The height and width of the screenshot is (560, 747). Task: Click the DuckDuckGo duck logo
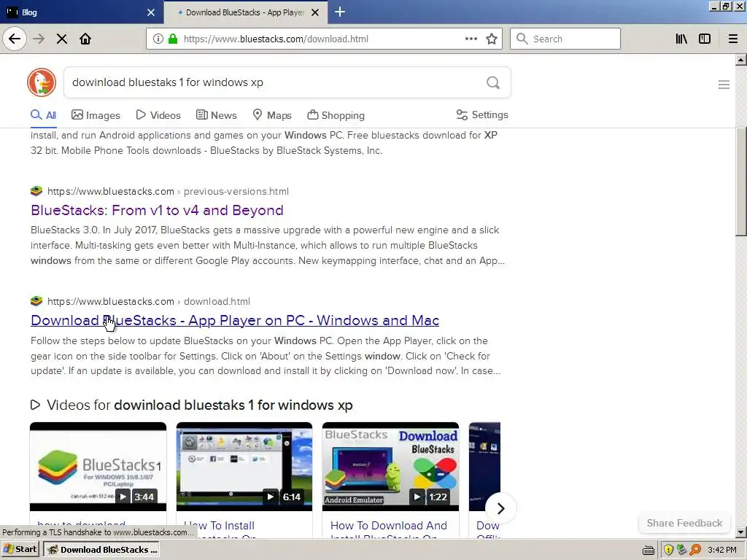tap(42, 82)
